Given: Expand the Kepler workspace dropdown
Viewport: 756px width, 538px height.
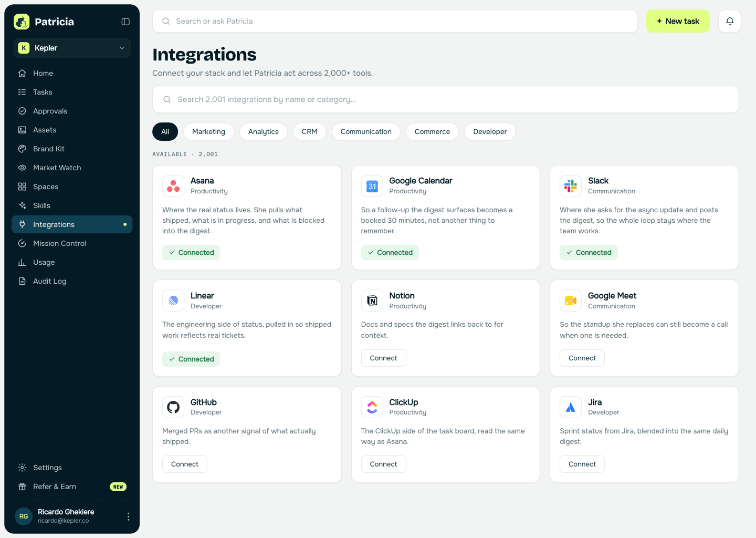Looking at the screenshot, I should click(72, 48).
